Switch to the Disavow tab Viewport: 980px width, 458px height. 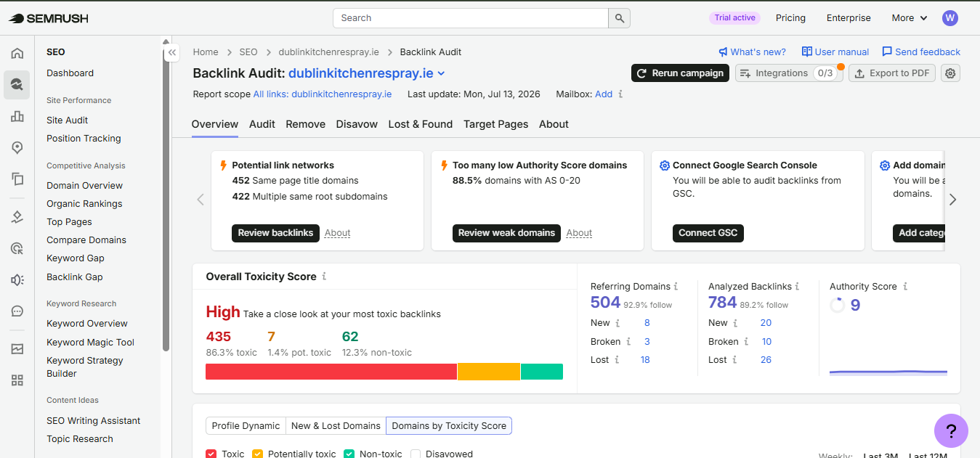pyautogui.click(x=357, y=124)
